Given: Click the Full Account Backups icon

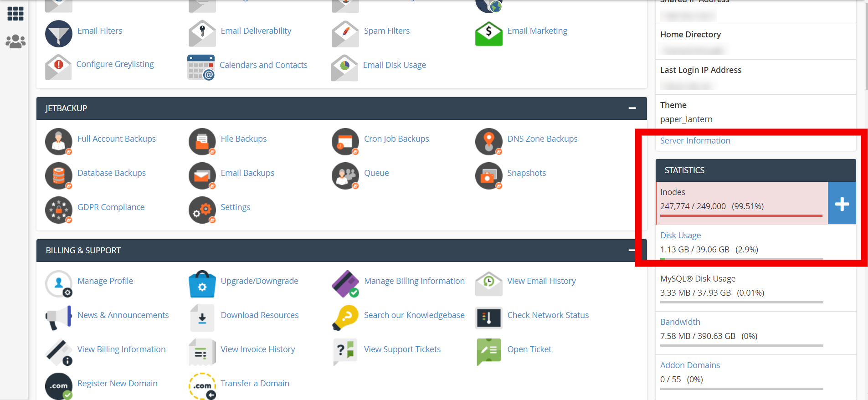Looking at the screenshot, I should coord(58,142).
